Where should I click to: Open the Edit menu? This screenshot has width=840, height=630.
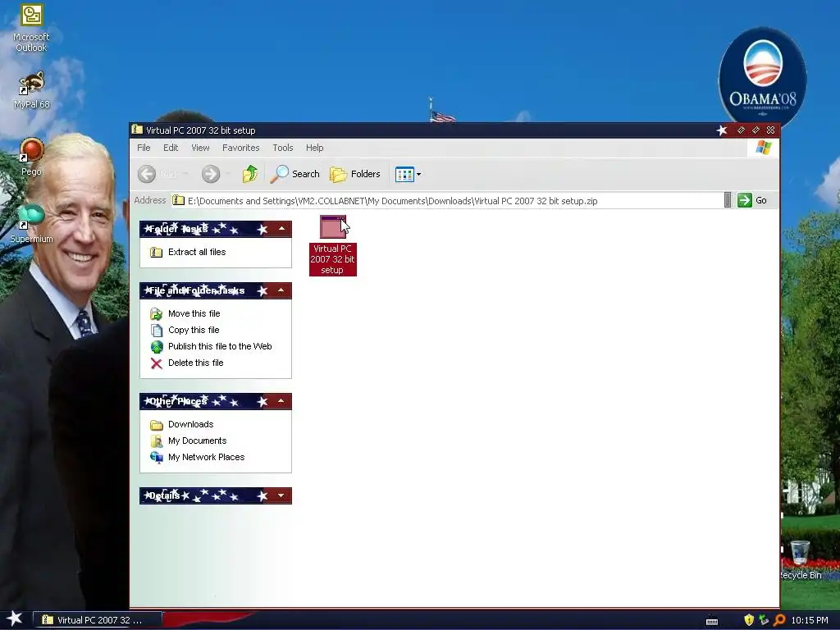(171, 148)
